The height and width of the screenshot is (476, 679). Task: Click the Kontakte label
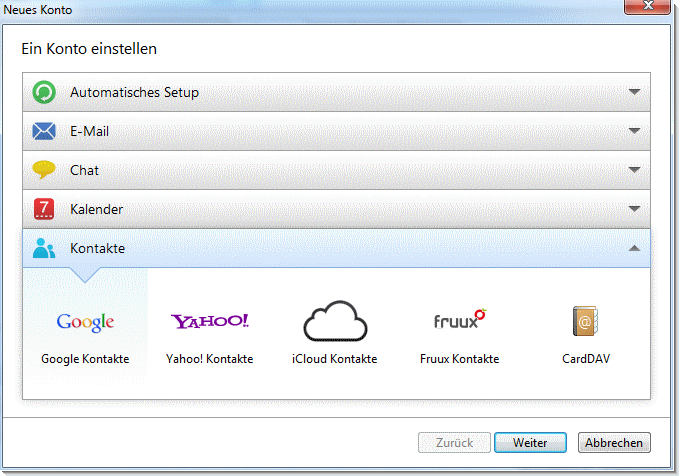97,248
